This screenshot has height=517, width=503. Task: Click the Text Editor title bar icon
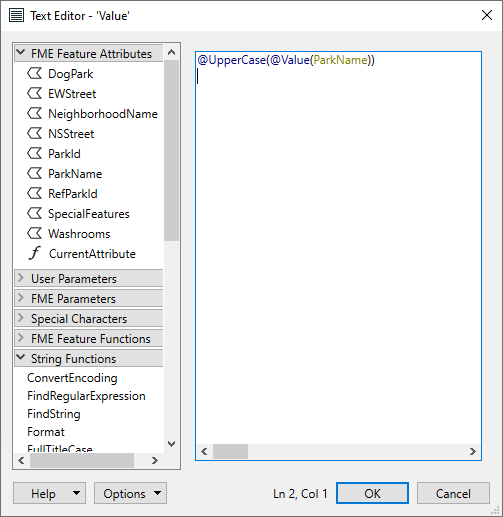16,15
